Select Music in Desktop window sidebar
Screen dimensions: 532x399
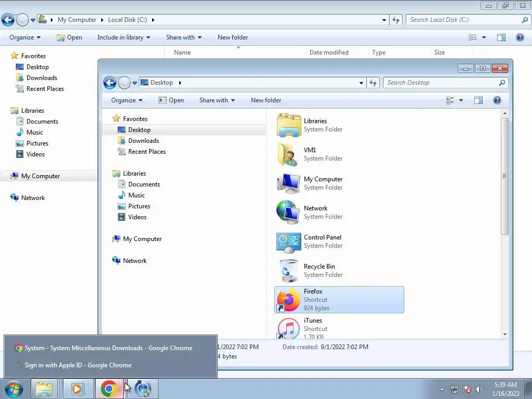pyautogui.click(x=137, y=195)
